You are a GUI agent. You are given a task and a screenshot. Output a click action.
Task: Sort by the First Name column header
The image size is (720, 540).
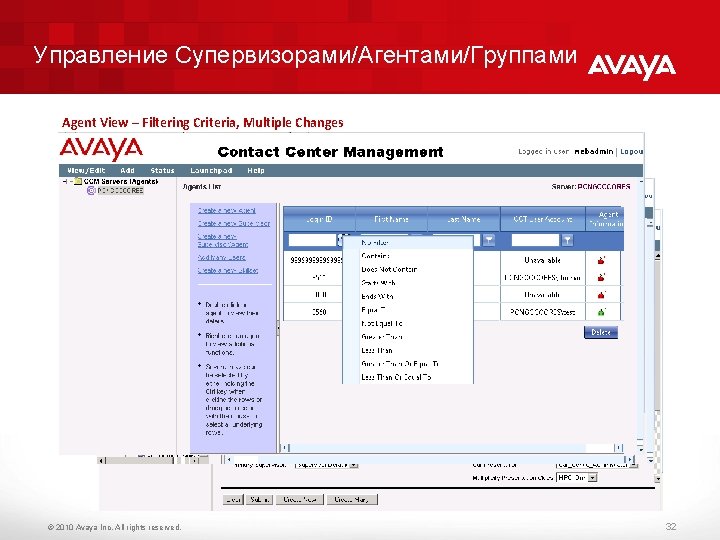tap(391, 219)
